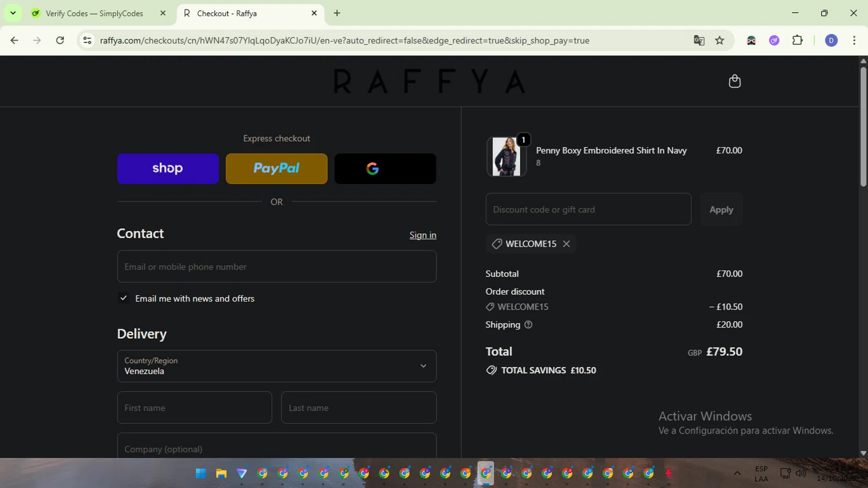Viewport: 868px width, 488px height.
Task: Switch to the Verify Codes — SimplyCodes tab
Action: tap(94, 13)
